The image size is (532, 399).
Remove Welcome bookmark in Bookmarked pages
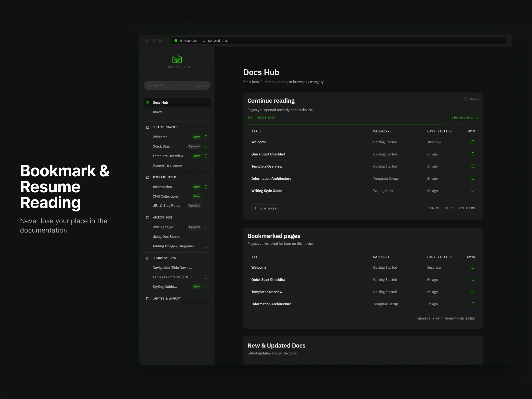coord(473,267)
